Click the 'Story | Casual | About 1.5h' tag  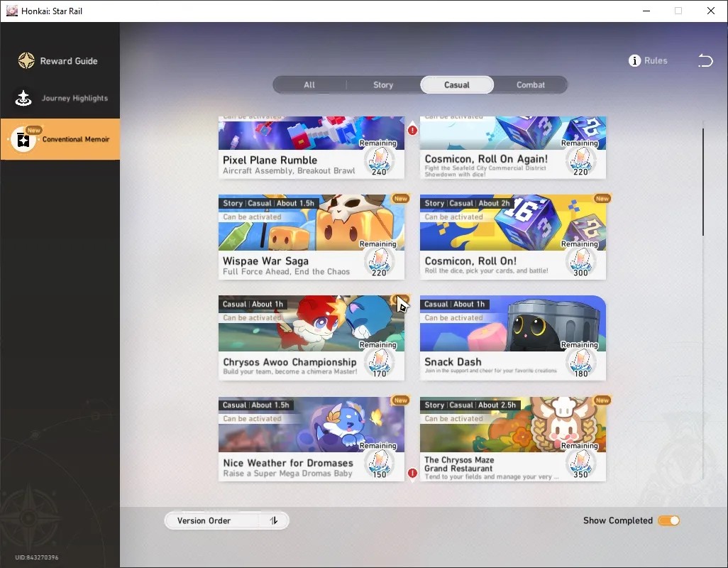click(x=268, y=203)
